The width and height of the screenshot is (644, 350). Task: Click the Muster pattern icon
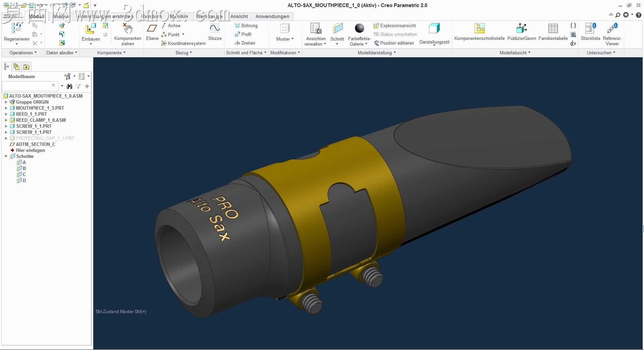(285, 29)
